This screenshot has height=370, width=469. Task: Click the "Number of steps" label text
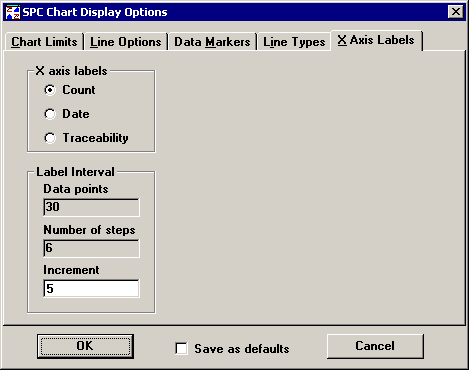tap(89, 230)
